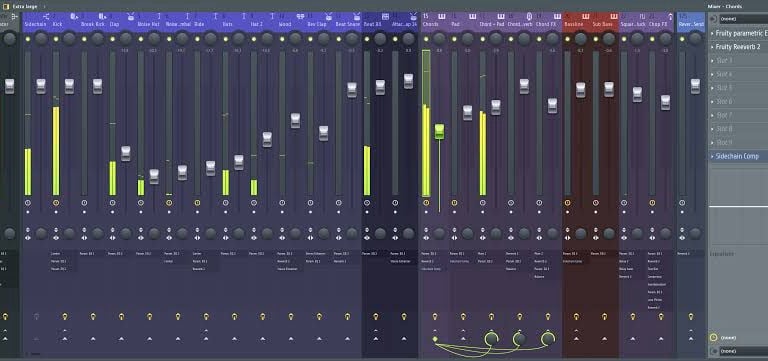Click the grid icon above the Beat BB track
The height and width of the screenshot is (361, 768).
coord(385,16)
